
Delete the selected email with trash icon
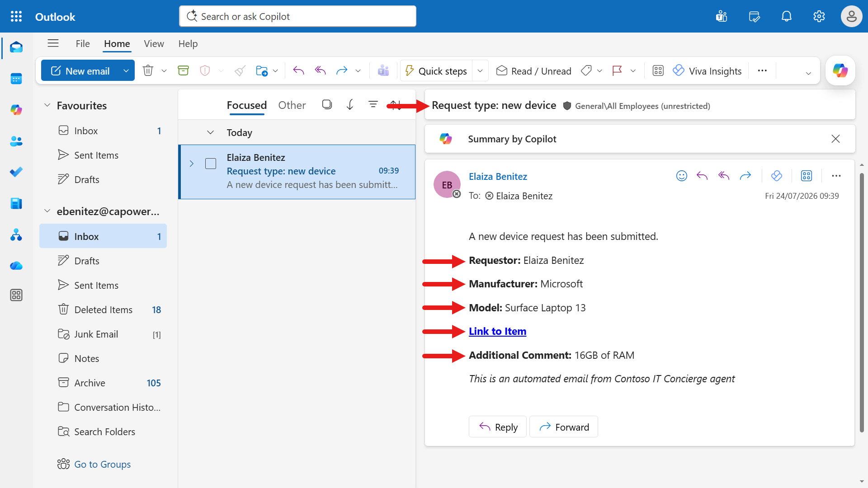[x=148, y=71]
